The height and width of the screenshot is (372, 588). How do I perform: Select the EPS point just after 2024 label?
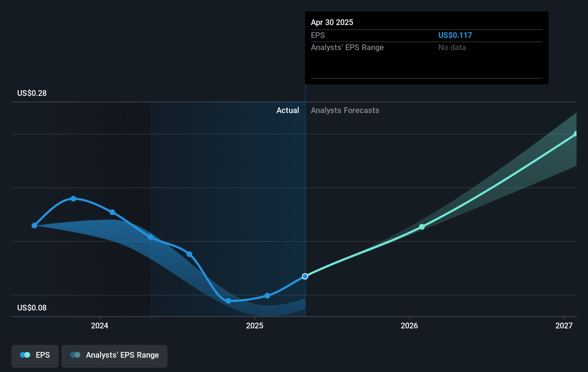tap(112, 212)
